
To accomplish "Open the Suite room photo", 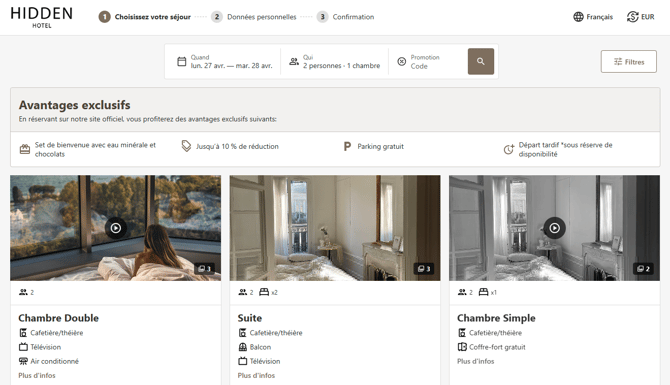I will click(x=335, y=228).
